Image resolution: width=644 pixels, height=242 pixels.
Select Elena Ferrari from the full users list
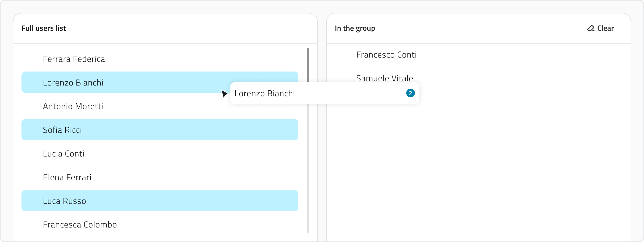tap(67, 177)
